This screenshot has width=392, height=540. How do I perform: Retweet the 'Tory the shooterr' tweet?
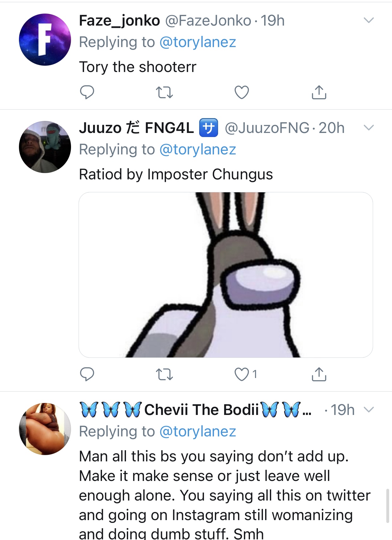tap(164, 92)
